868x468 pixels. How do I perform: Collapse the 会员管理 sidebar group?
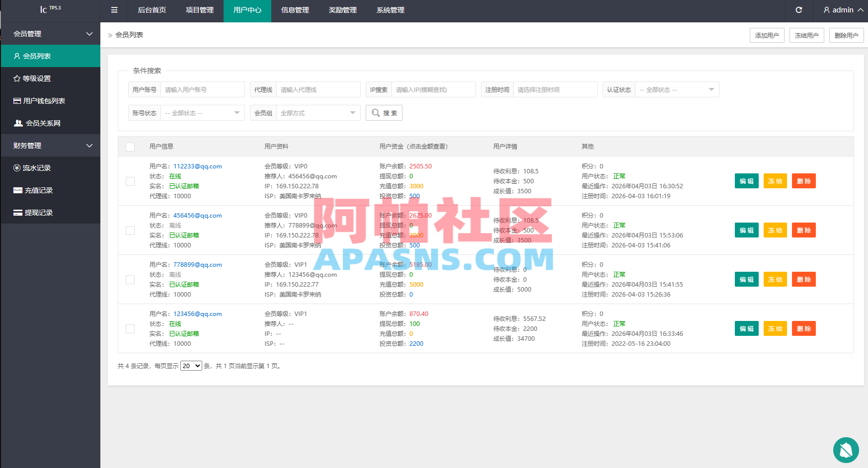[50, 34]
